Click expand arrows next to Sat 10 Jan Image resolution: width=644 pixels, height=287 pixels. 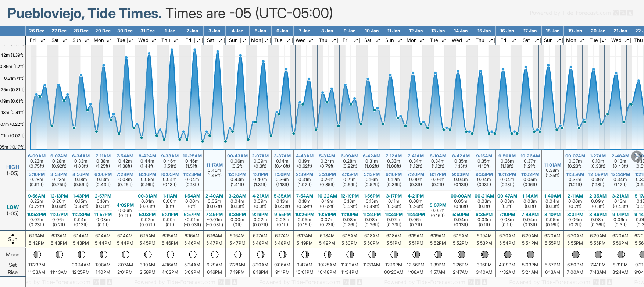point(378,40)
